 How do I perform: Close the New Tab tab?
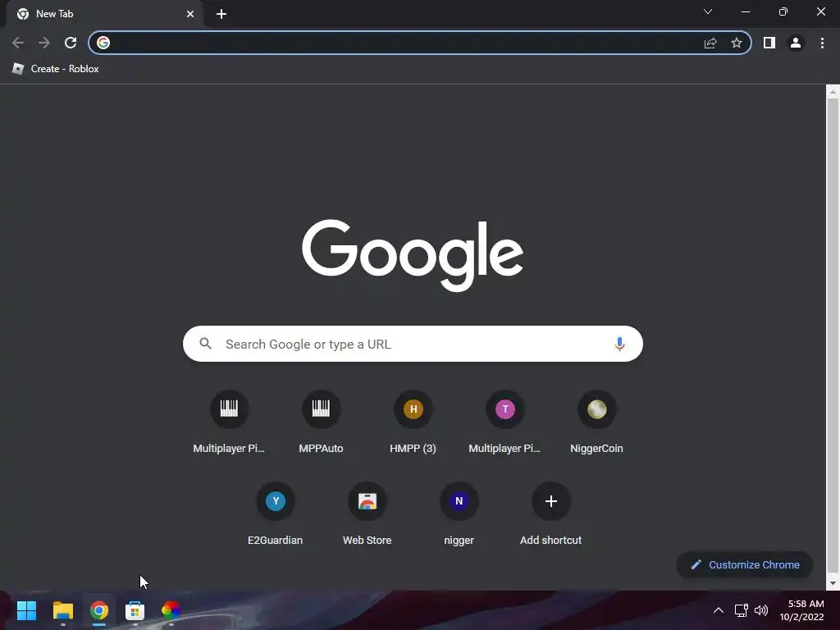coord(190,14)
